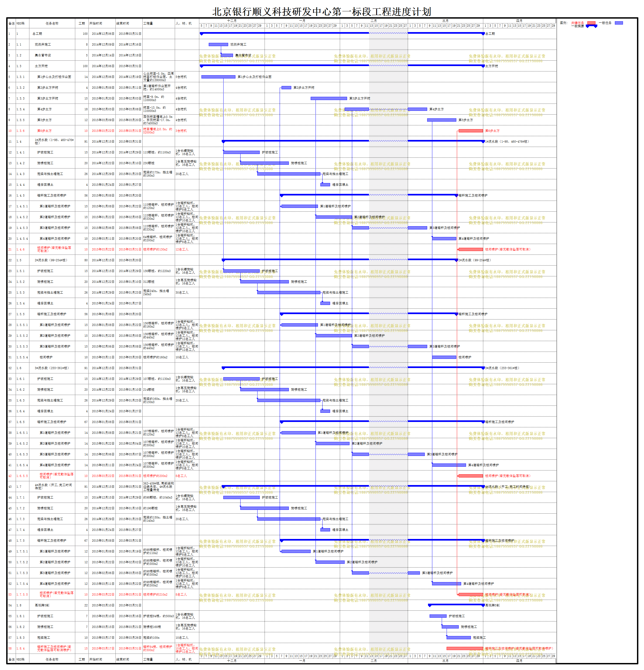644x670 pixels.
Task: Click the 集水管布设 Gantt bar
Action: pyautogui.click(x=227, y=55)
